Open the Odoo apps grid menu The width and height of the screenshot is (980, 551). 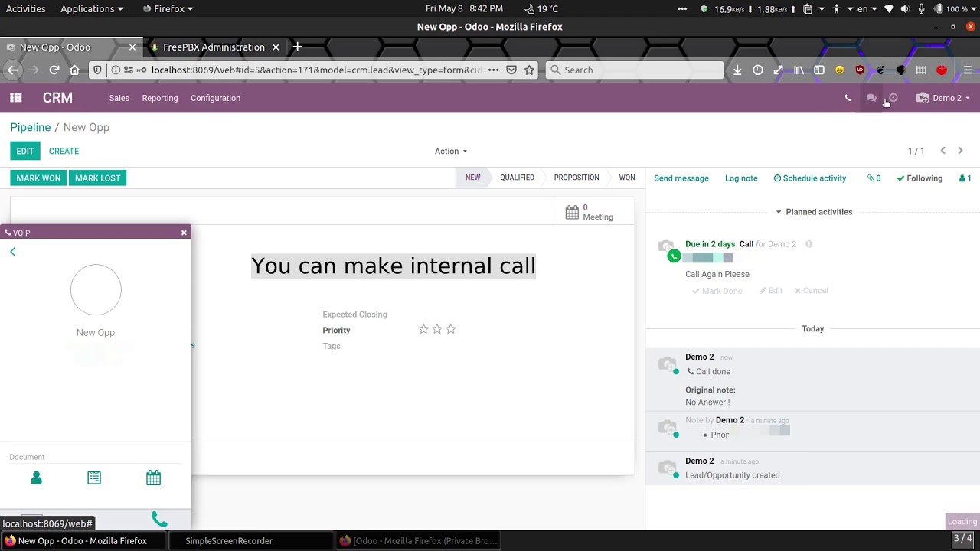point(15,98)
